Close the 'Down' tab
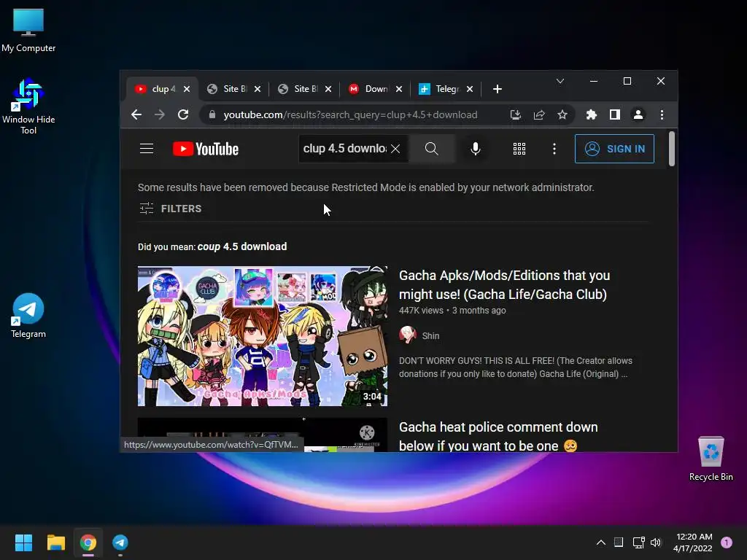 (399, 89)
